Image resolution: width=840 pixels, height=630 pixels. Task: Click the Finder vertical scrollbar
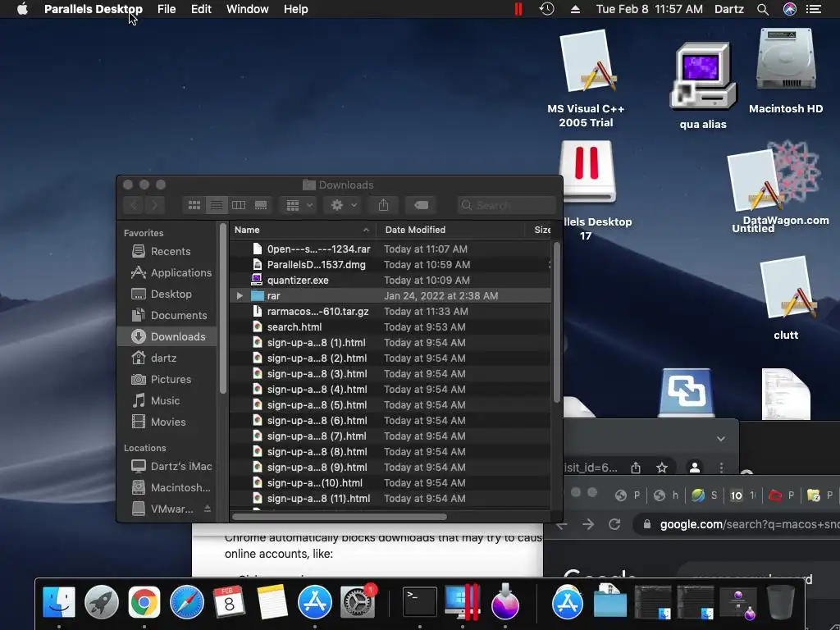(557, 322)
